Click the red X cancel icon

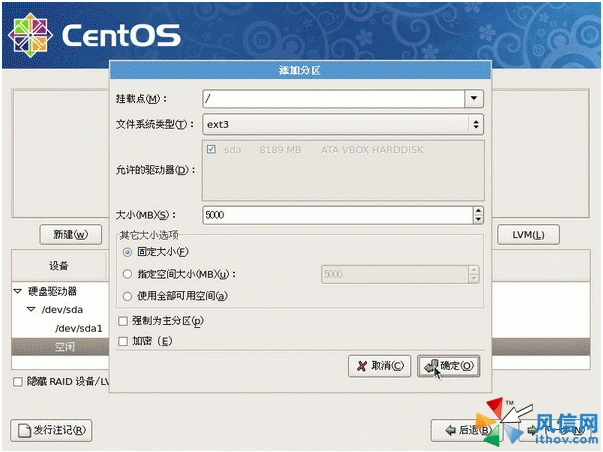[361, 366]
